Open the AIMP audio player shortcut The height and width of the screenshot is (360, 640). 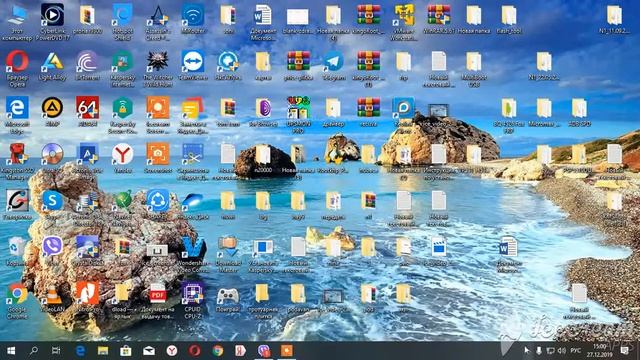[x=52, y=112]
